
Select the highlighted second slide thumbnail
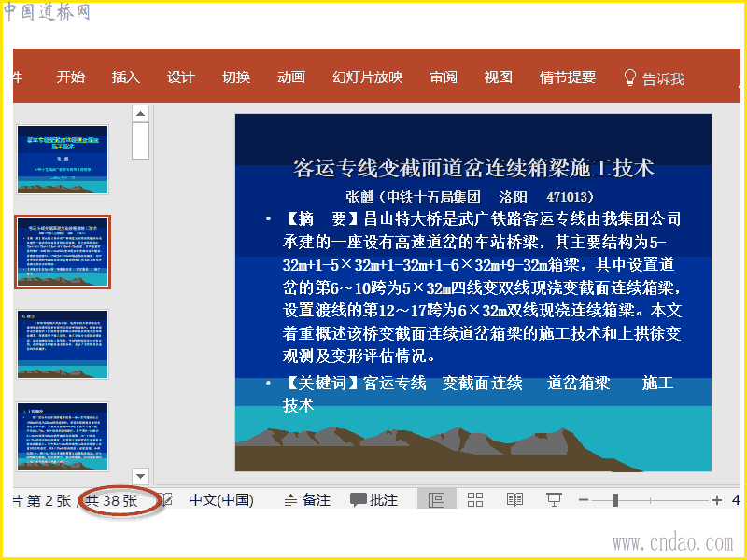coord(63,252)
